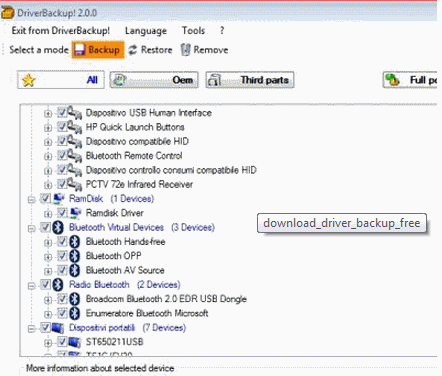Click HID icon beside Dispositivo USB Human Interface
The image size is (442, 376).
74,113
